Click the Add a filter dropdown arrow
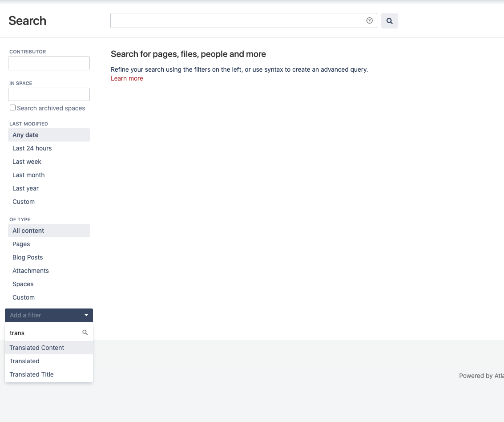 [x=86, y=315]
